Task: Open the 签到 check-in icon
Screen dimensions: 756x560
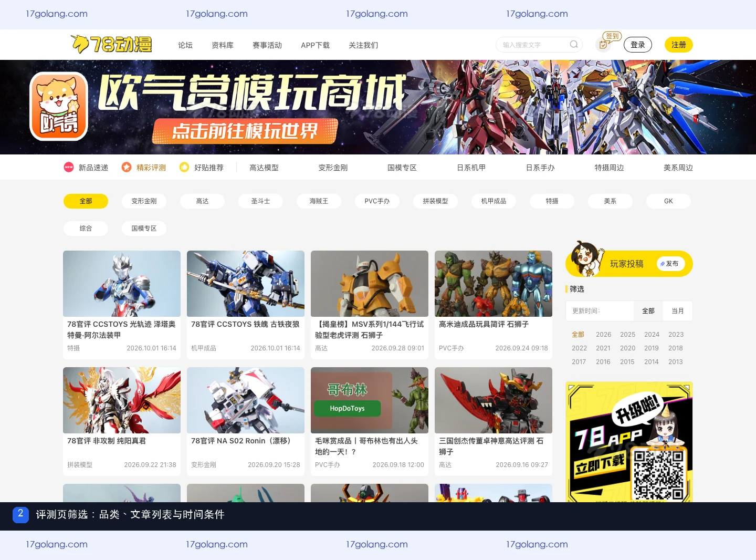Action: [x=604, y=45]
